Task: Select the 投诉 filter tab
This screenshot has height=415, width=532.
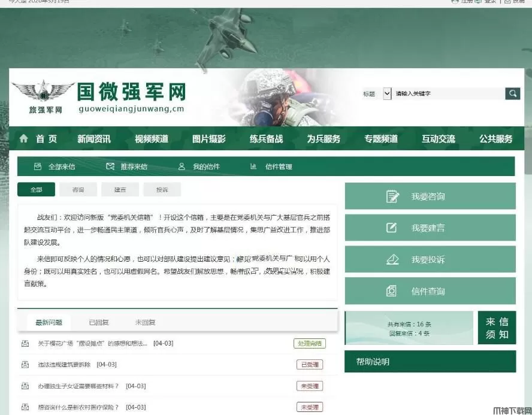Action: 162,189
